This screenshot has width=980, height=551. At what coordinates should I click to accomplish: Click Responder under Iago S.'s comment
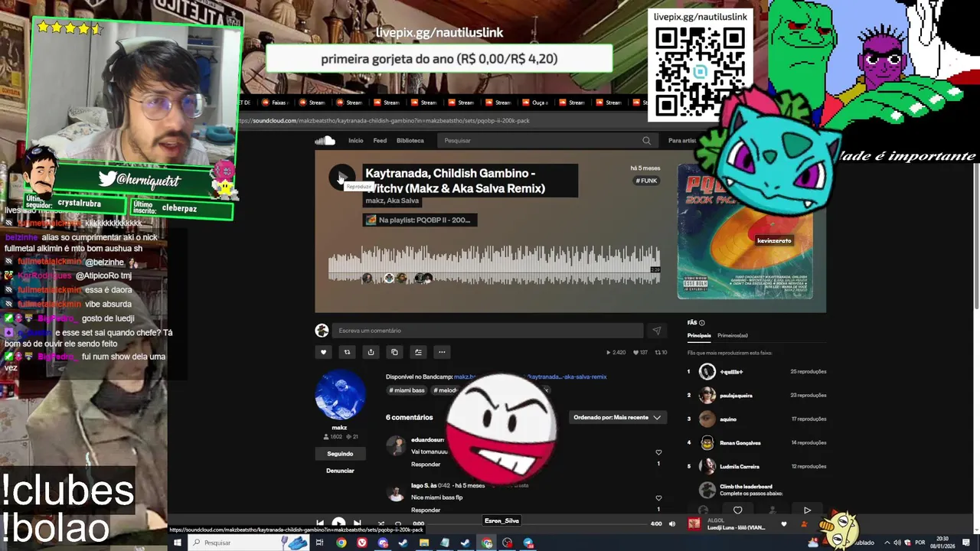(426, 510)
